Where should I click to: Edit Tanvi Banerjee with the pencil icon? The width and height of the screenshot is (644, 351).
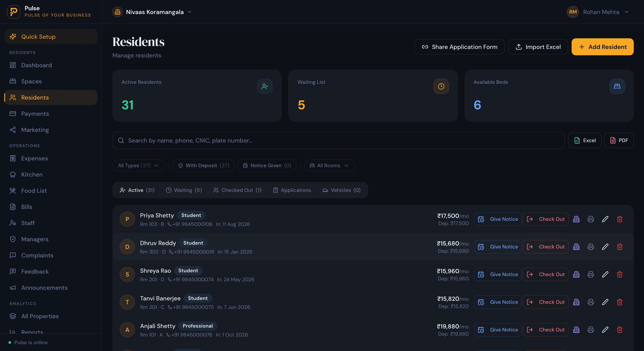[605, 302]
